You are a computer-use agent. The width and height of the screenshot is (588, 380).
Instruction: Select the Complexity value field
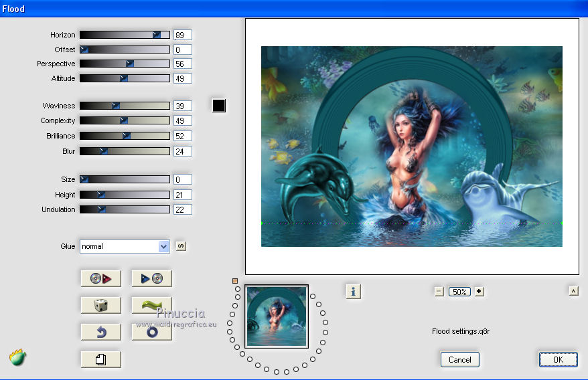(x=183, y=120)
